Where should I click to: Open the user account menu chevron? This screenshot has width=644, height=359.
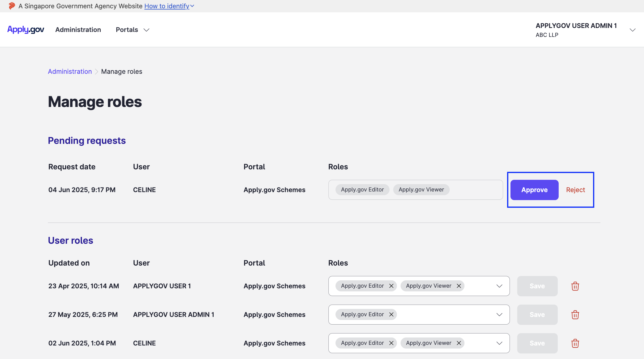pyautogui.click(x=632, y=30)
